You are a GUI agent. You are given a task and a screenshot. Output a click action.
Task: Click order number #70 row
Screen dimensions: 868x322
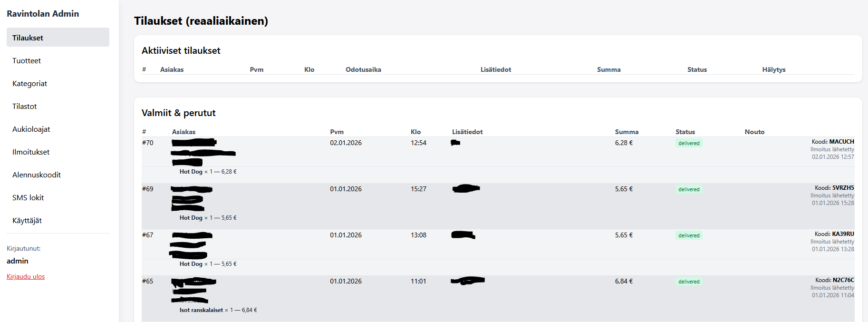[148, 143]
